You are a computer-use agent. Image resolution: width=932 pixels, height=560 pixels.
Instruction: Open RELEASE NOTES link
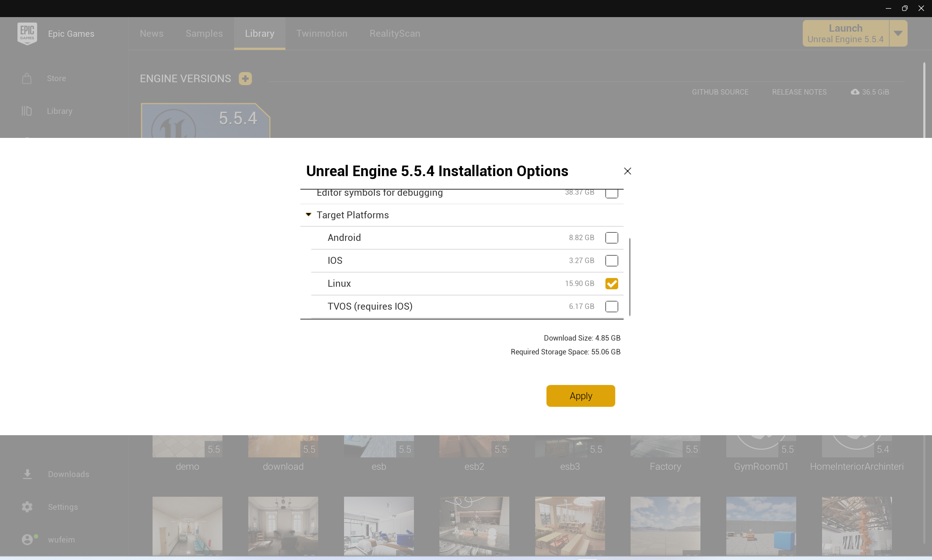[x=799, y=92]
